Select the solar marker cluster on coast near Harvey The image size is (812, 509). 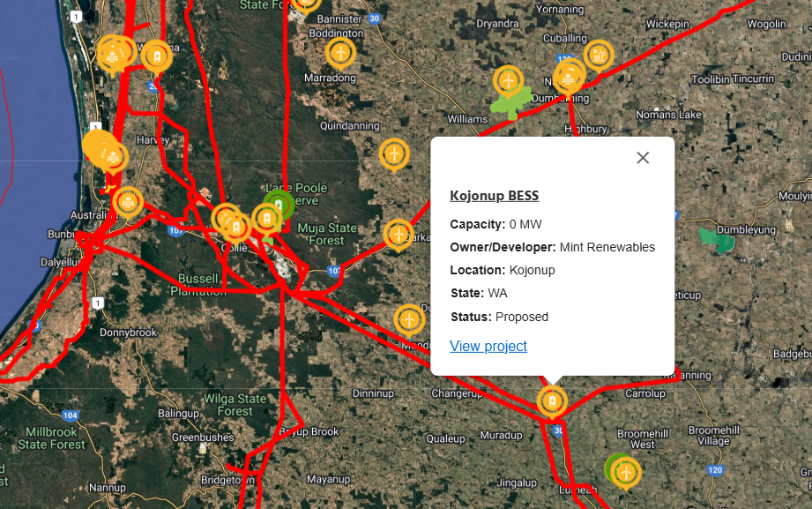click(102, 150)
